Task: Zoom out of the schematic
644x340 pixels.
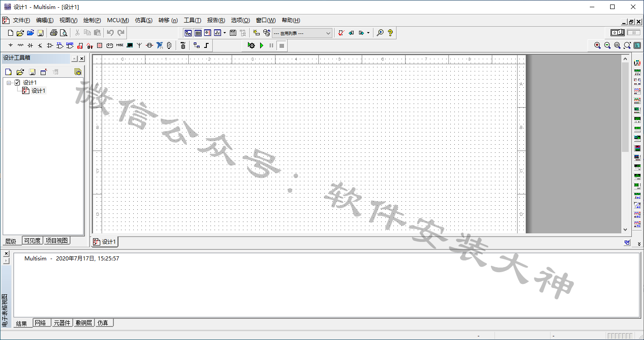Action: (x=607, y=45)
